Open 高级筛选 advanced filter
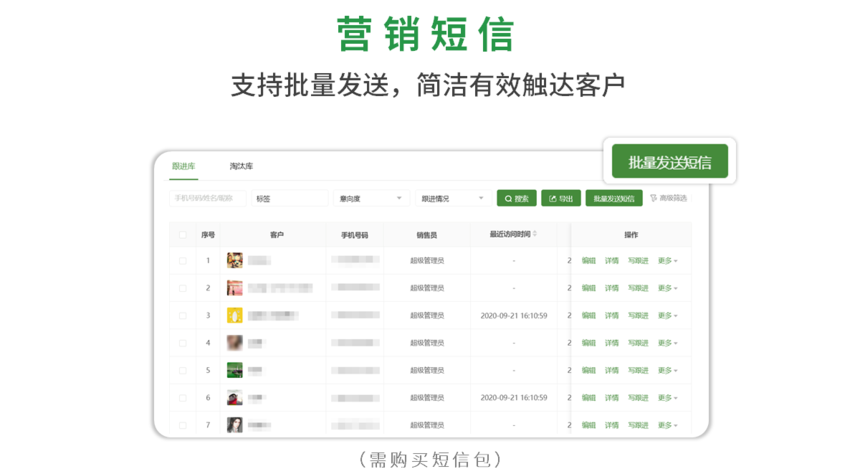 point(668,199)
